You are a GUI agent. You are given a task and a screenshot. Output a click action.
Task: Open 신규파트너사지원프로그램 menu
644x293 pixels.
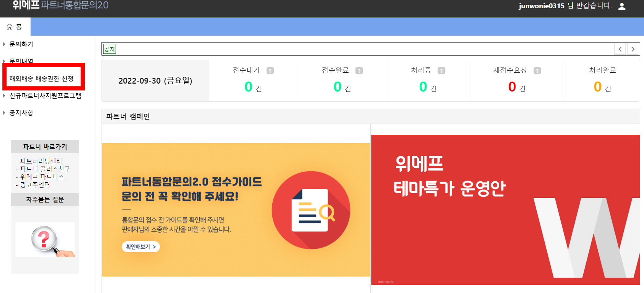(45, 96)
